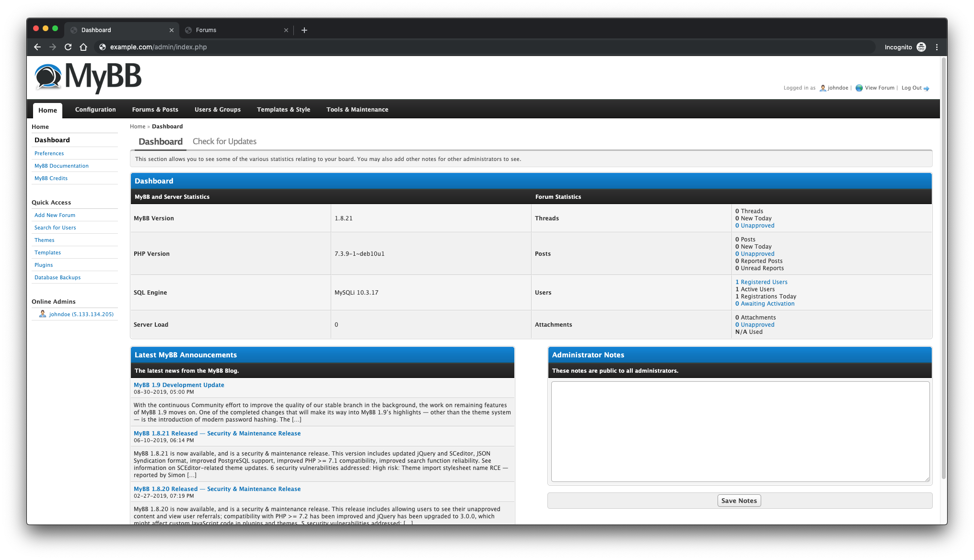Expand the Configuration menu item

tap(96, 109)
